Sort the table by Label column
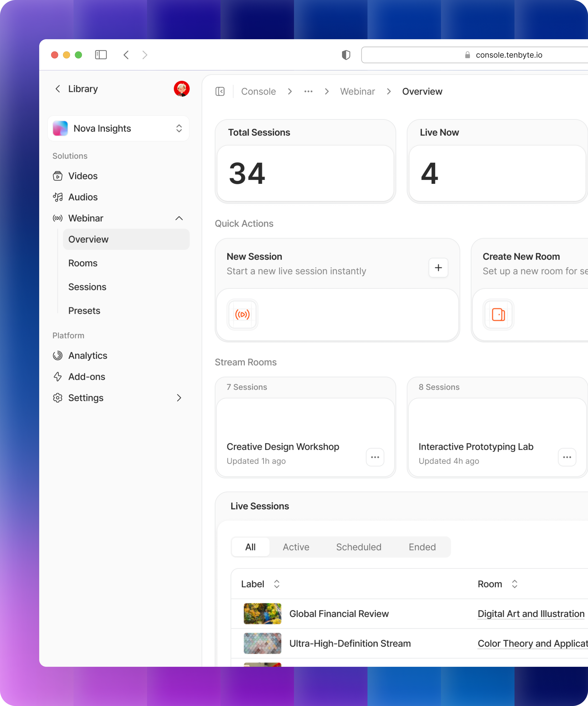This screenshot has height=706, width=588. 277,584
